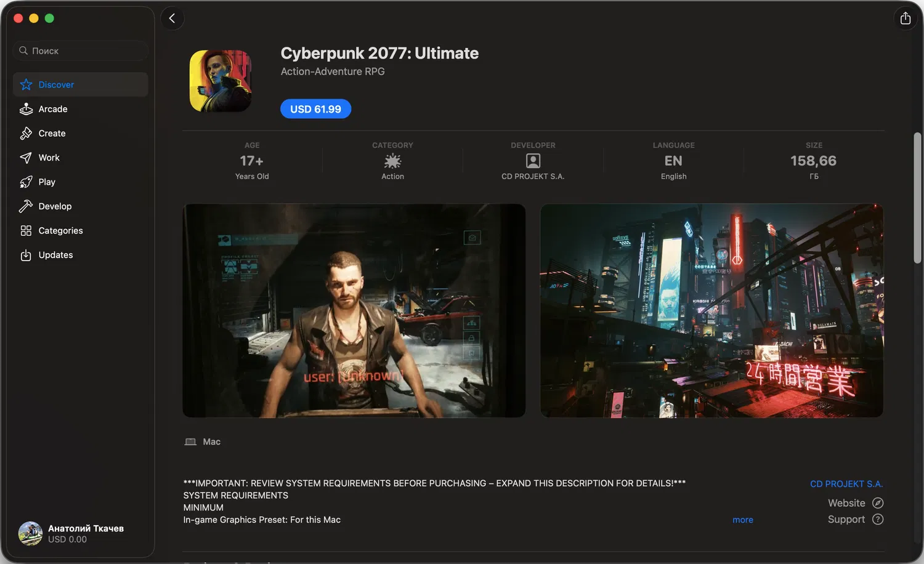
Task: Click the USD 0.00 account balance
Action: click(67, 539)
